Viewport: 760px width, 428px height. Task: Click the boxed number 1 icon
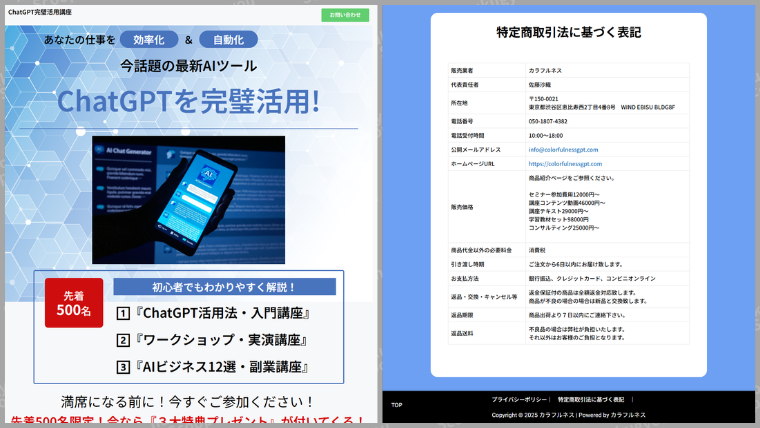[124, 313]
